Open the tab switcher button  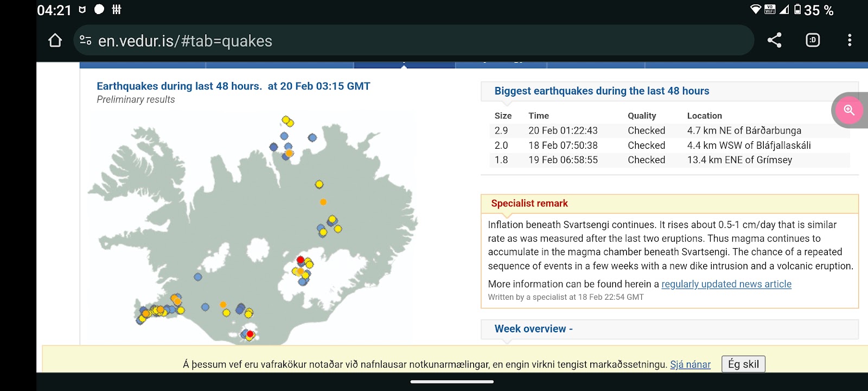point(813,40)
